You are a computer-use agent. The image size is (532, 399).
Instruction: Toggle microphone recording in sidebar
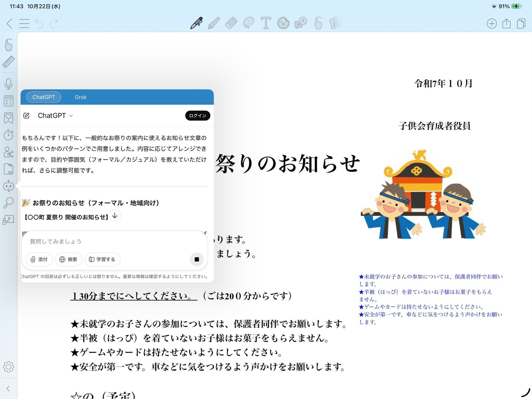pos(8,84)
